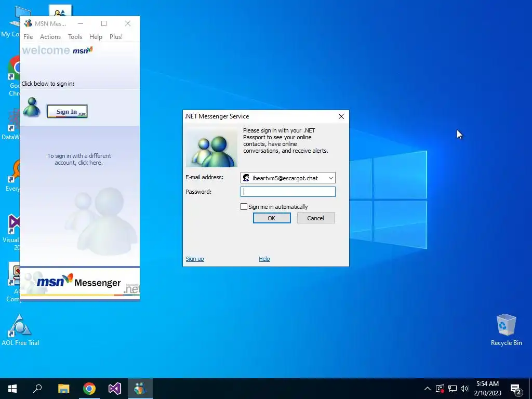Image resolution: width=532 pixels, height=399 pixels.
Task: Enable Sign me in automatically checkbox
Action: click(244, 207)
